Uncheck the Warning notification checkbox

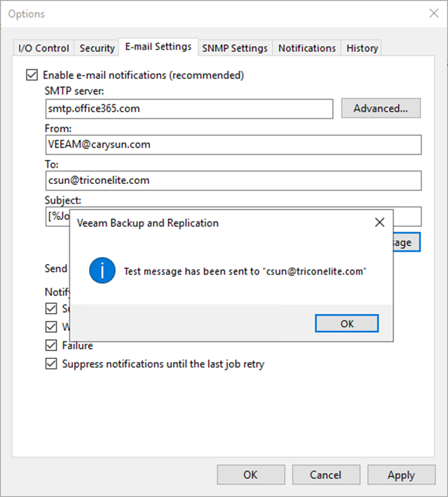coord(51,327)
